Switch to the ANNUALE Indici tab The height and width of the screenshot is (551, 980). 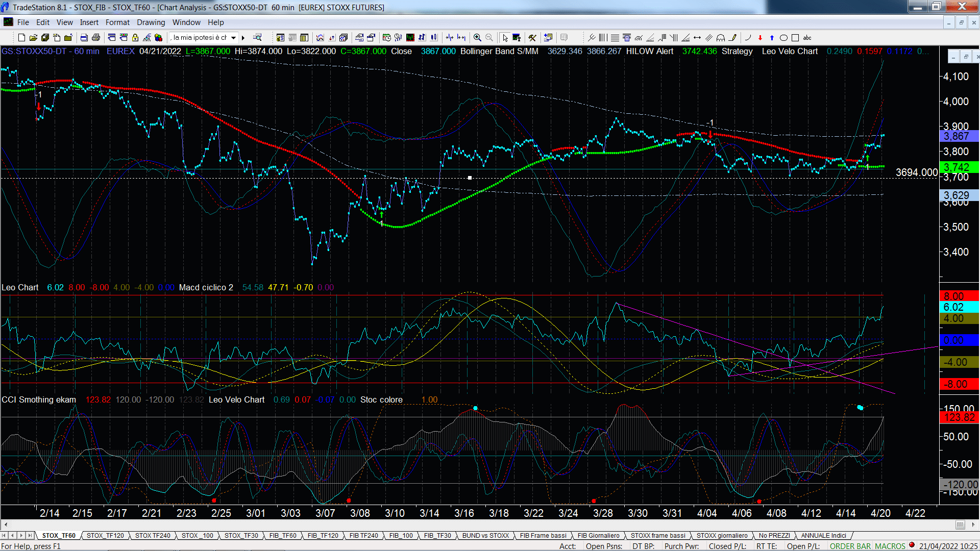(823, 536)
